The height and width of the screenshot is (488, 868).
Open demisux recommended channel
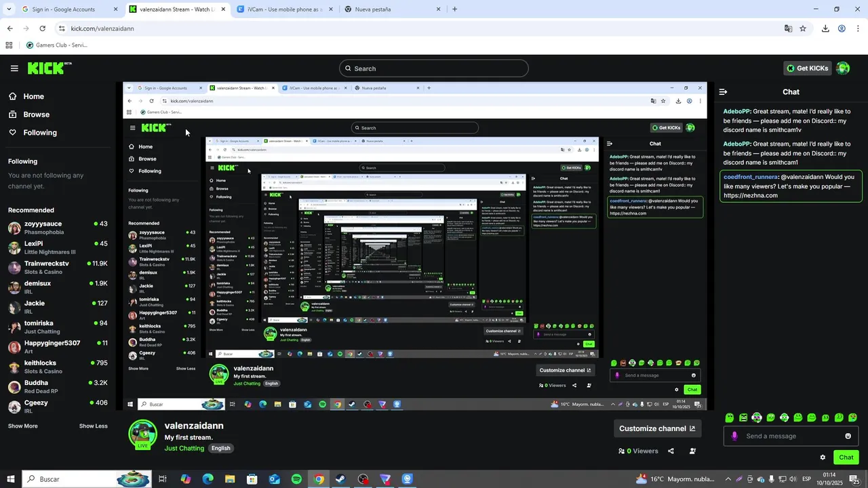coord(57,287)
